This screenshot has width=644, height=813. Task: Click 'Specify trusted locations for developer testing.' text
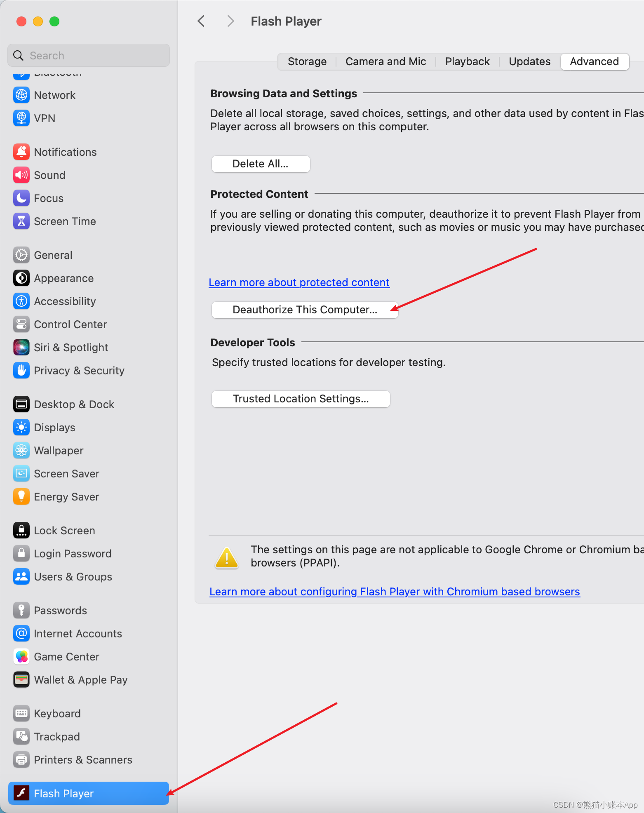(x=329, y=362)
